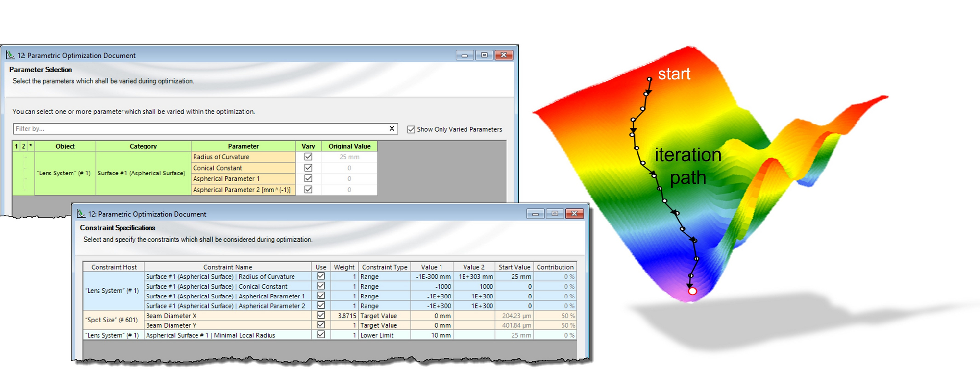
Task: Toggle Use for Aspherical Parameter 1 constraint
Action: pos(321,296)
